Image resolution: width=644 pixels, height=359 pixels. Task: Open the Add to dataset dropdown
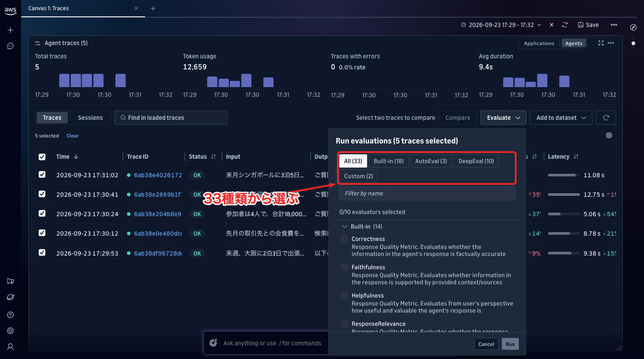(x=561, y=118)
